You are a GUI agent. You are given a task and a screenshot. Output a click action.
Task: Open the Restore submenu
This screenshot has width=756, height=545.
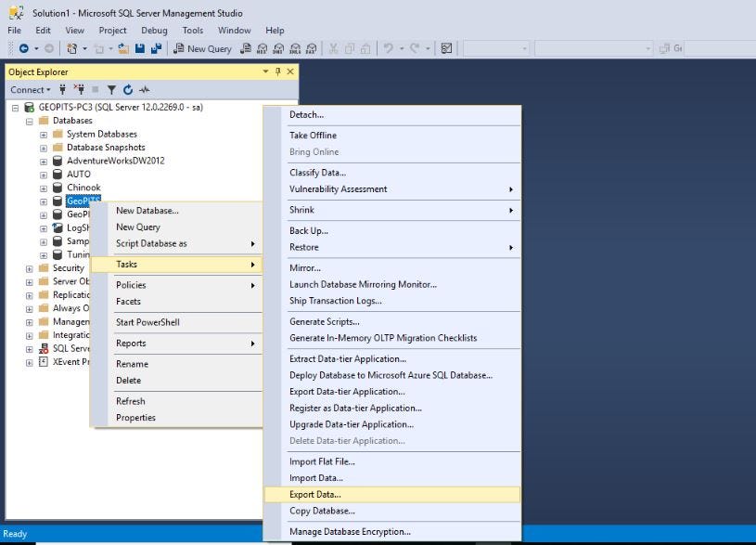(x=392, y=247)
